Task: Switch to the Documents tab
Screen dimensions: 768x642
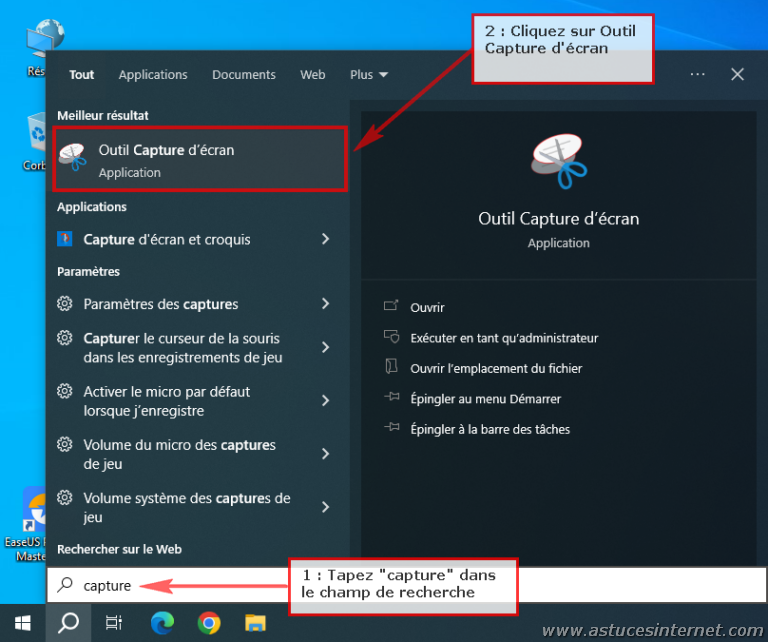Action: point(243,75)
